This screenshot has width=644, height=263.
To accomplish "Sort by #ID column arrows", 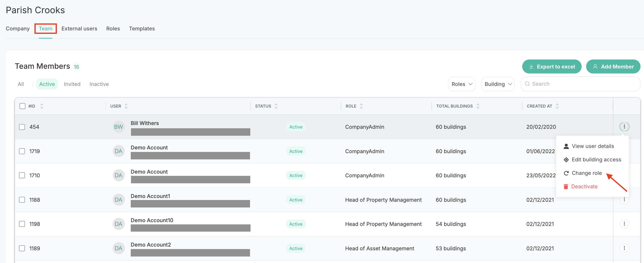I will point(42,106).
